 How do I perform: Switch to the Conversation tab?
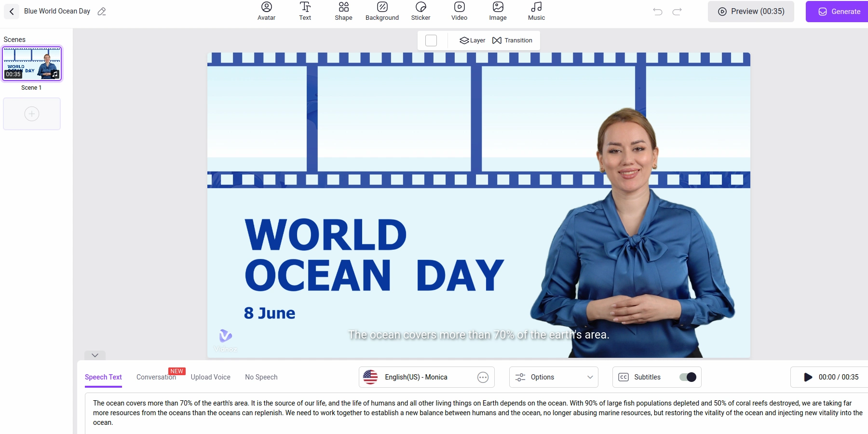tap(156, 377)
